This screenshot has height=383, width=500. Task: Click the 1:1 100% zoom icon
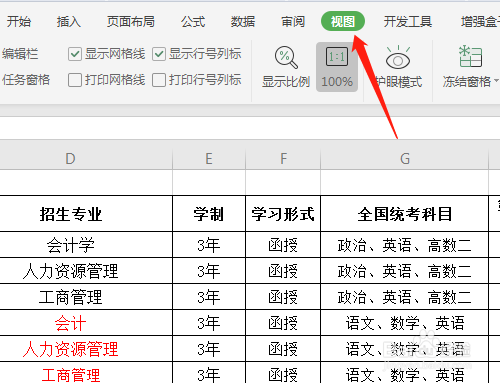point(337,57)
